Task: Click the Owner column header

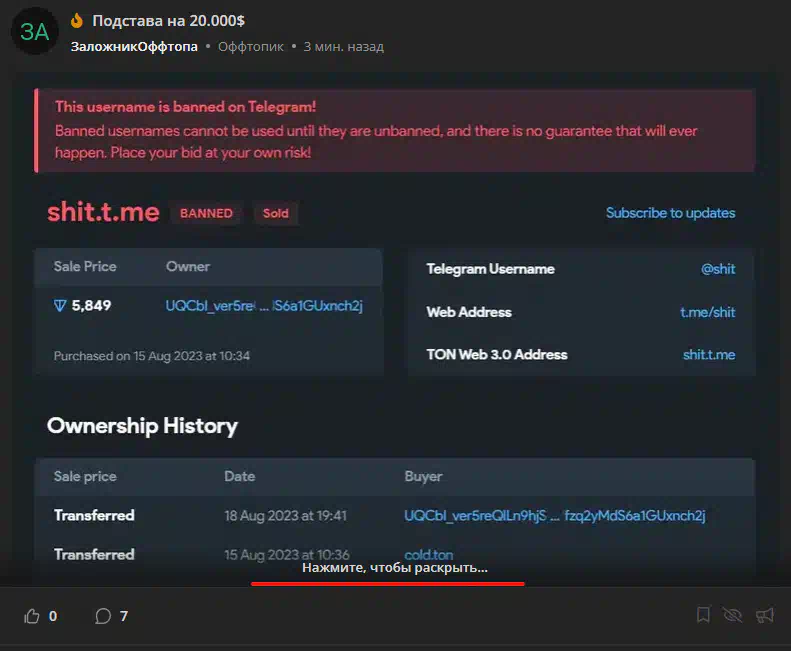Action: 188,266
